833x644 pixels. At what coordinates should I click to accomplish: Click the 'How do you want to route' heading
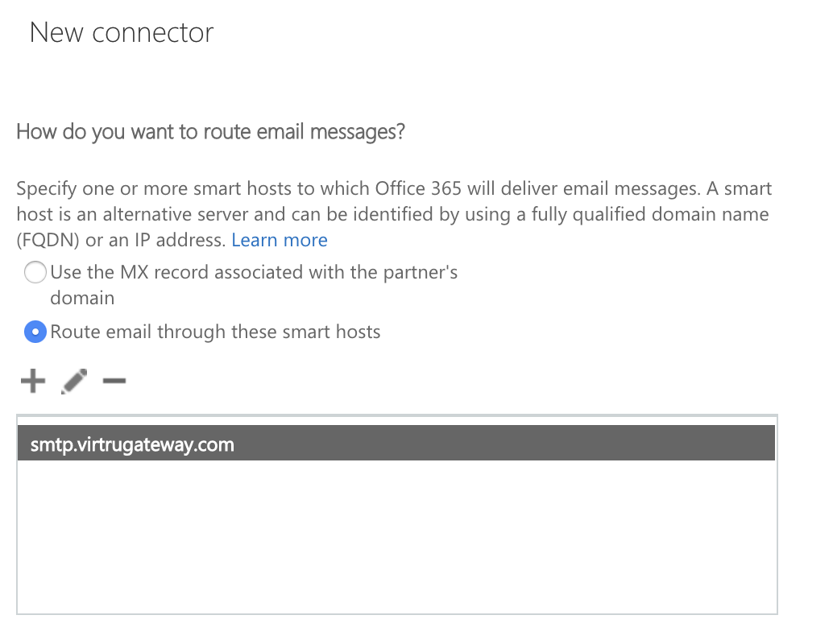(210, 132)
